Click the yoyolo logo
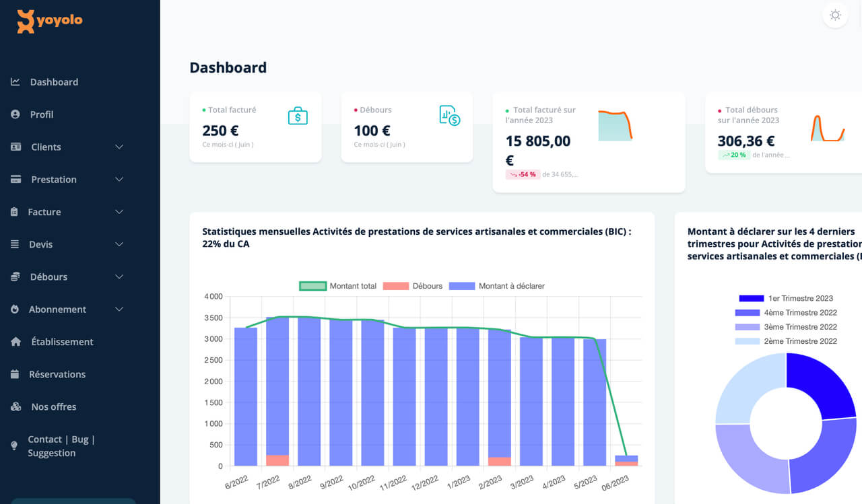This screenshot has height=504, width=862. (x=50, y=21)
